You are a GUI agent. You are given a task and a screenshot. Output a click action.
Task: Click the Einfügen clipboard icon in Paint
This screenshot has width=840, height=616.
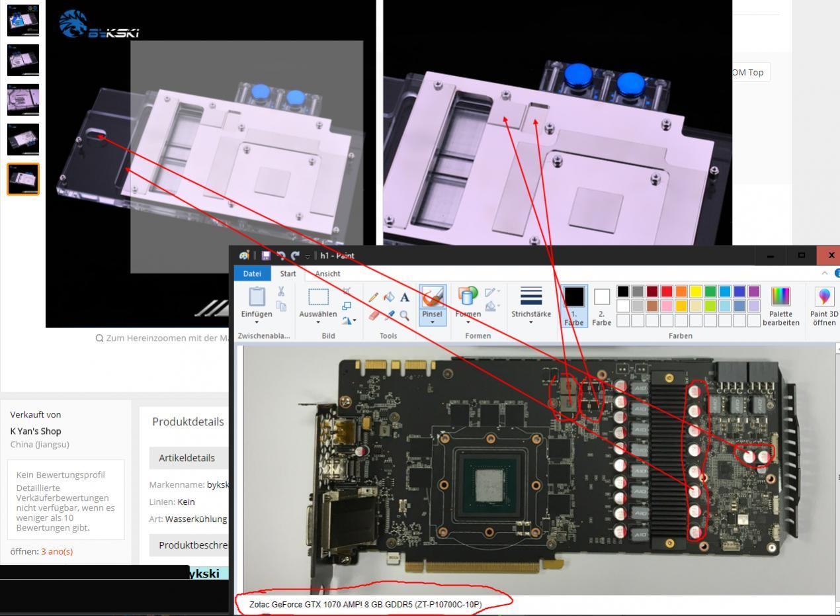pos(256,296)
